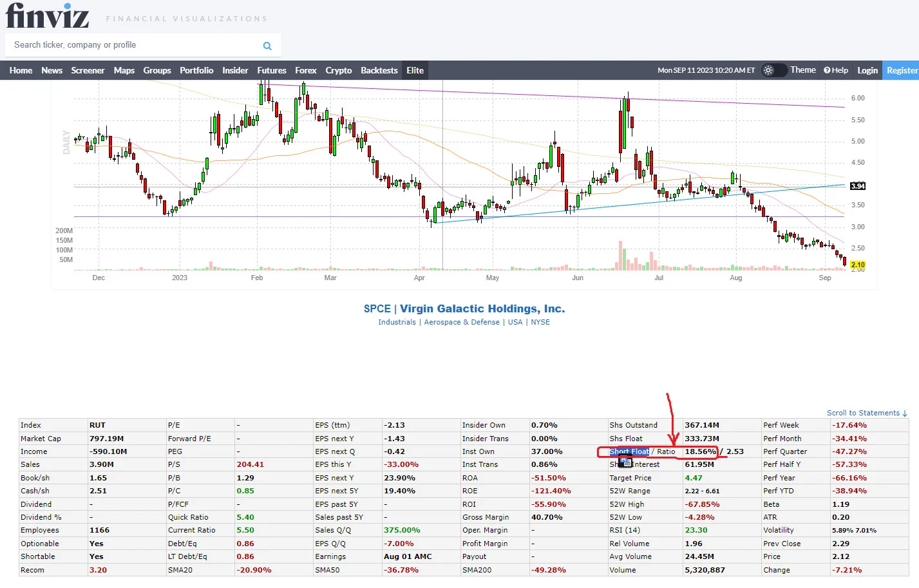Image resolution: width=919 pixels, height=588 pixels.
Task: Click the Prev Close value 2.29
Action: [x=840, y=544]
